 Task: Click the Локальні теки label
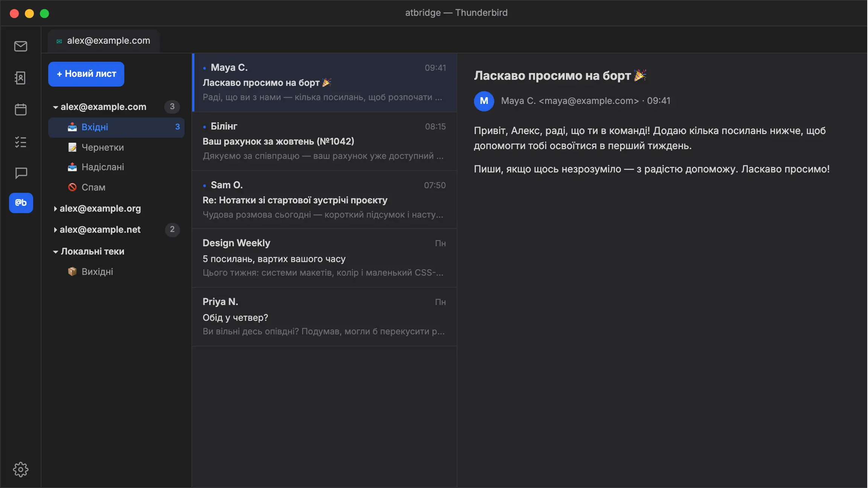click(93, 252)
